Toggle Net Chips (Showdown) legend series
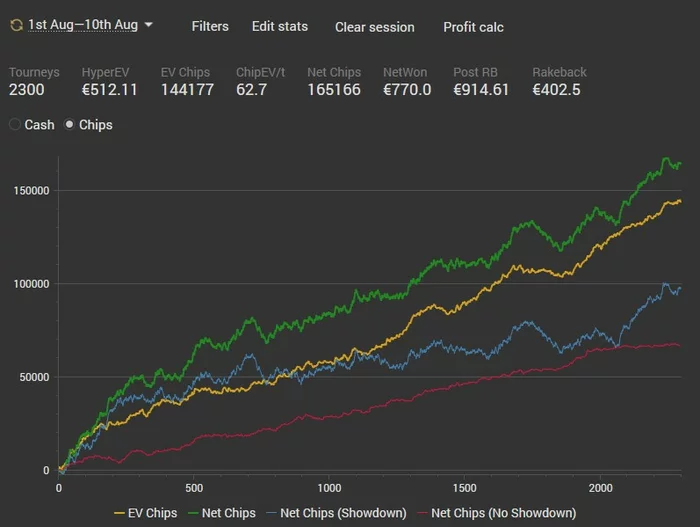Screen dimensions: 700x527 pyautogui.click(x=335, y=513)
